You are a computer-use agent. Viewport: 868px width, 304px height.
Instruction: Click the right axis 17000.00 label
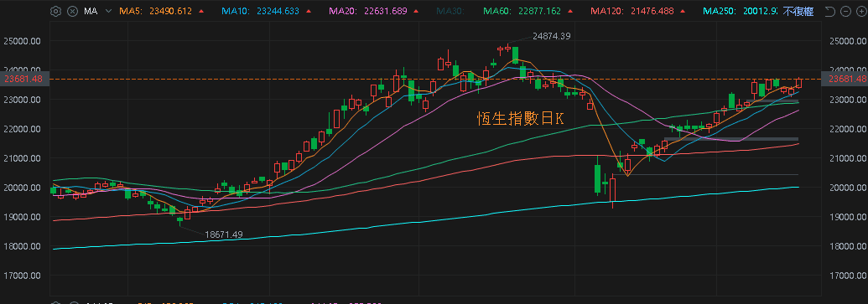pyautogui.click(x=848, y=276)
